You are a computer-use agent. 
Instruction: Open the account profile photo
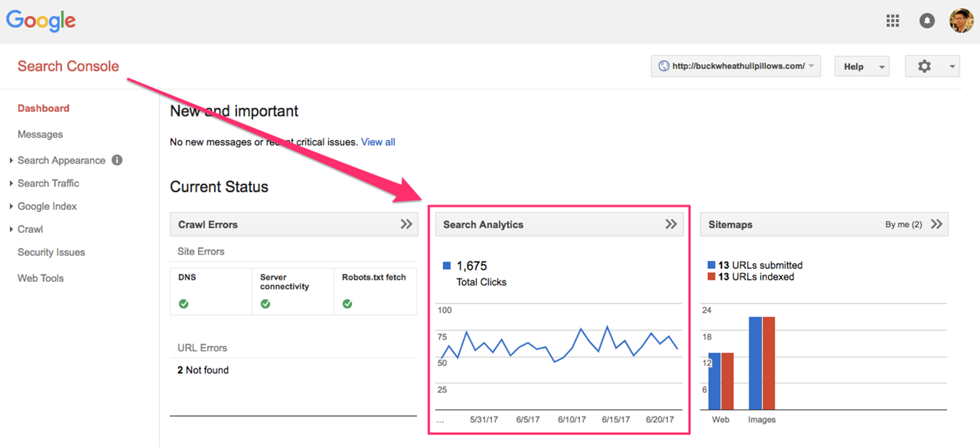point(961,21)
